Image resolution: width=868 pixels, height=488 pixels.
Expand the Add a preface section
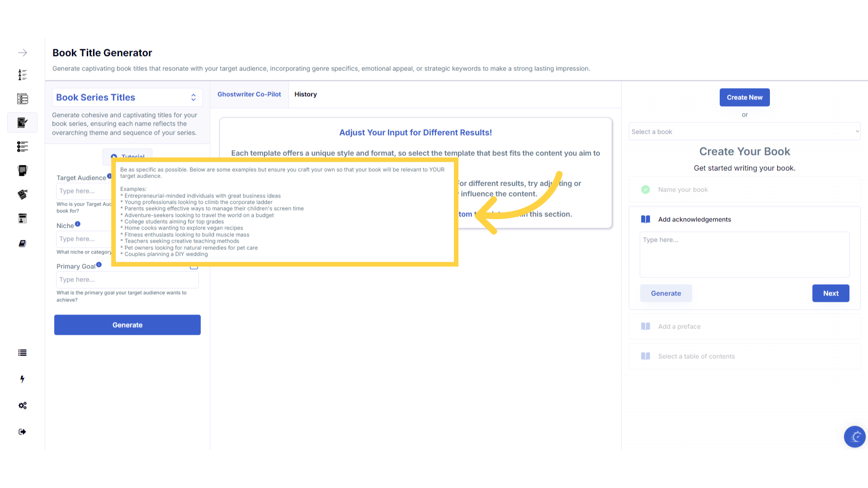tap(679, 326)
